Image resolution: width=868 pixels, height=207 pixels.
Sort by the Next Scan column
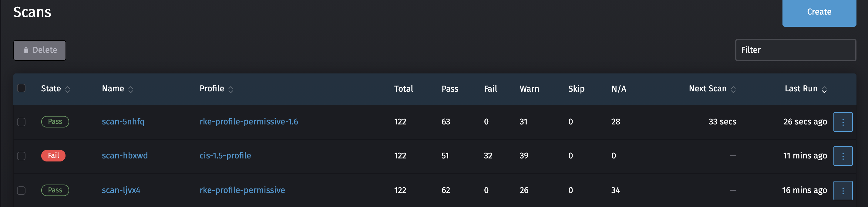[x=708, y=88]
